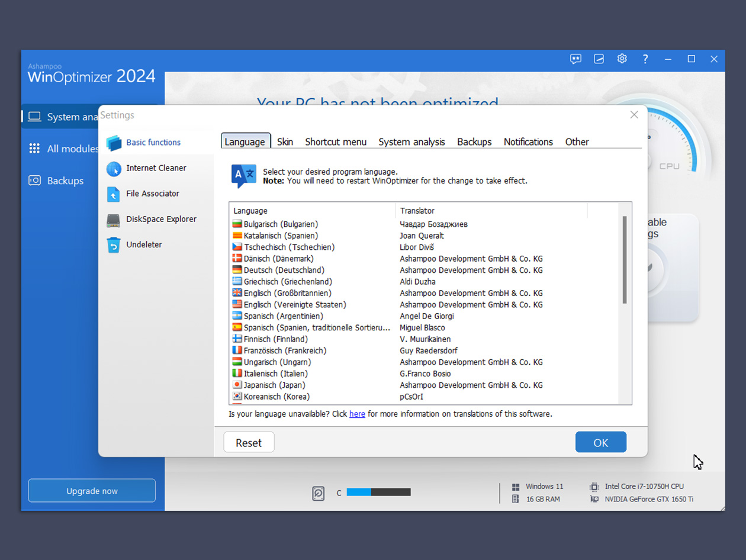
Task: Click the drive C usage bar
Action: pyautogui.click(x=378, y=493)
